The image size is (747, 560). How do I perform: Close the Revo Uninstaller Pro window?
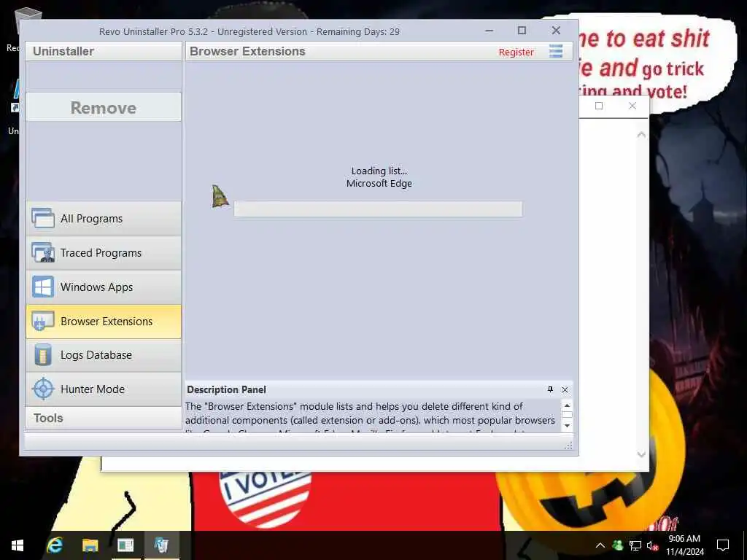(x=556, y=31)
